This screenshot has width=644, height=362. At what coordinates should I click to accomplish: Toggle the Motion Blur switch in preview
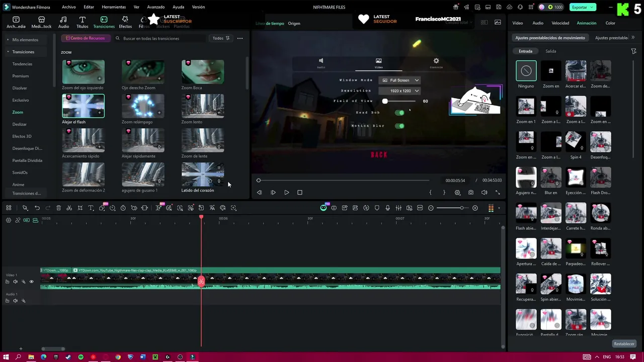(x=399, y=126)
